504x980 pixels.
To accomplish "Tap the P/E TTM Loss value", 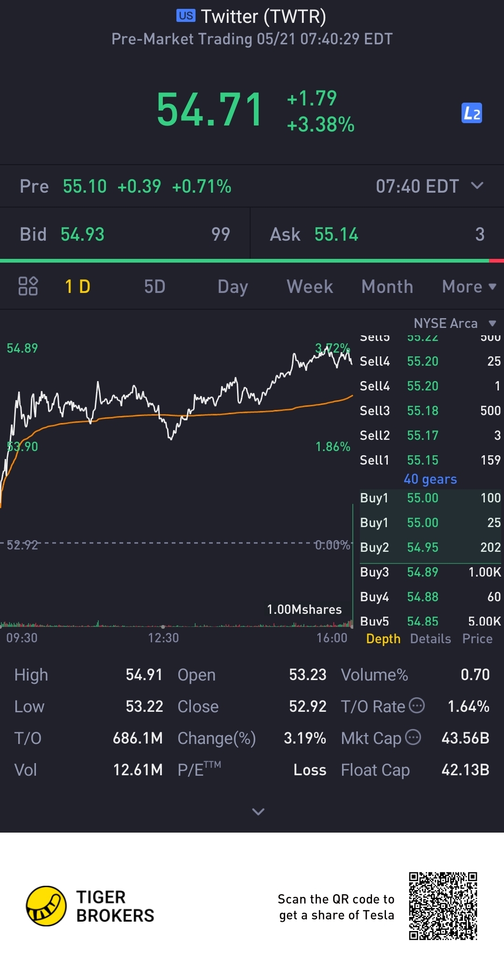I will pyautogui.click(x=310, y=770).
